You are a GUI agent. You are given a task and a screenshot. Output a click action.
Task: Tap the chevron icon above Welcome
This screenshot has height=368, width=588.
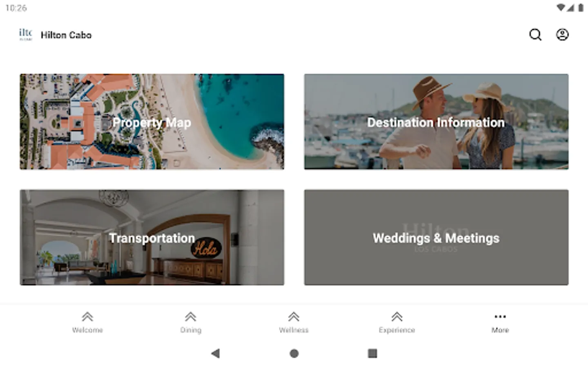[x=87, y=317]
